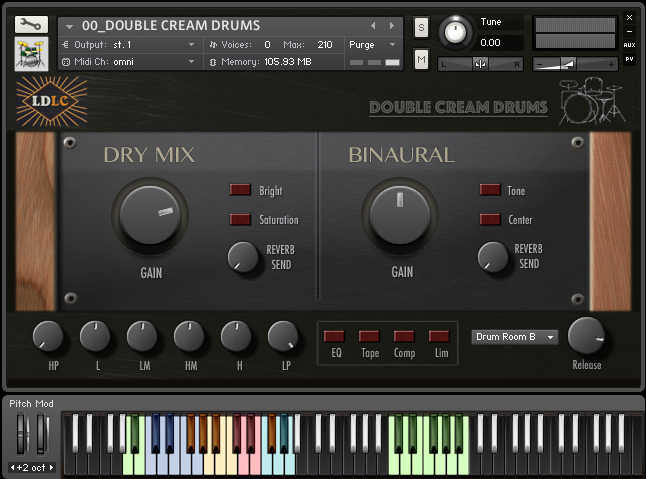The height and width of the screenshot is (479, 646).
Task: Click the Memory chip icon
Action: [213, 62]
